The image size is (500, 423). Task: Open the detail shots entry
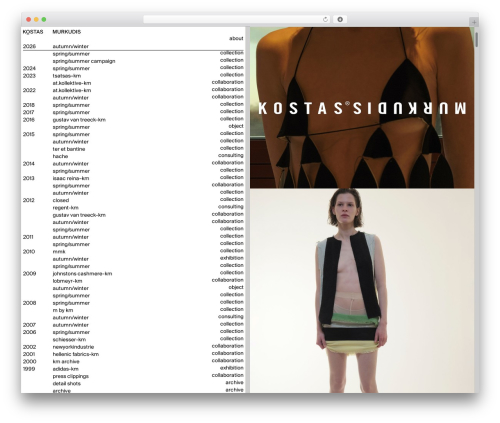67,384
